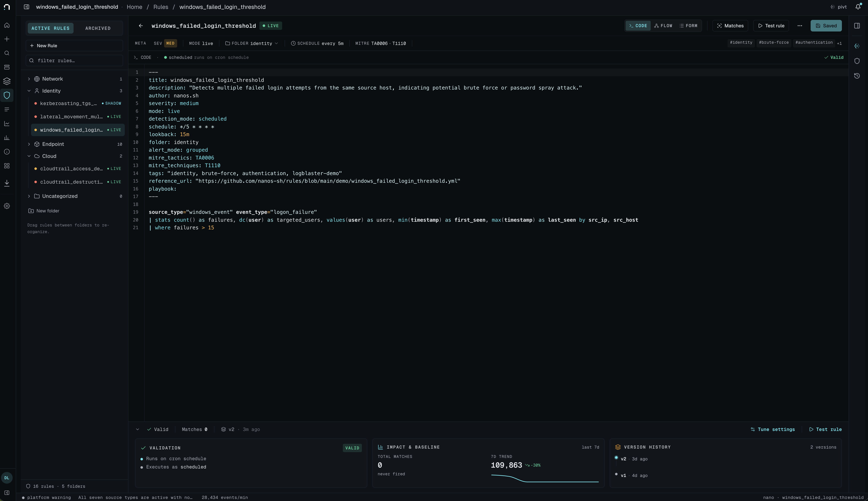Open cloudtrail_access_de rule
The image size is (868, 501).
pos(78,169)
